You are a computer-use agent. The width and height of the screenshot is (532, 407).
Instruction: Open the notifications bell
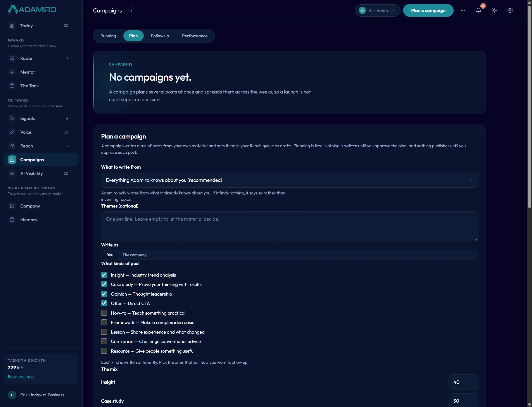point(478,10)
